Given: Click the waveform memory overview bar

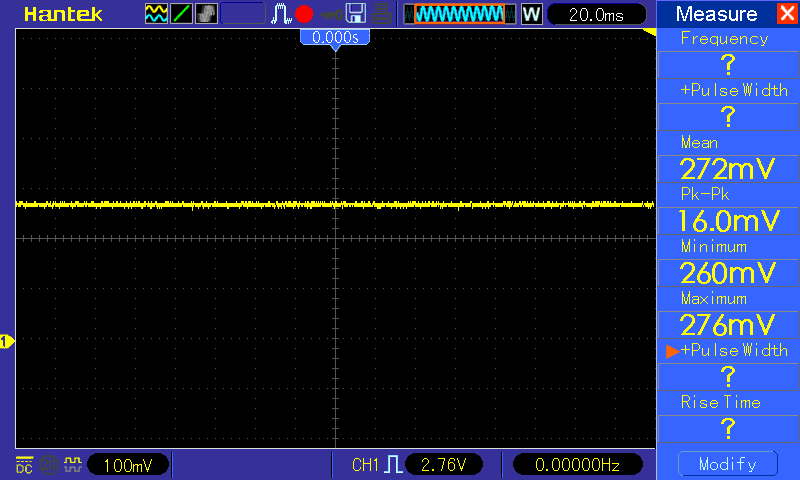Looking at the screenshot, I should [x=460, y=14].
